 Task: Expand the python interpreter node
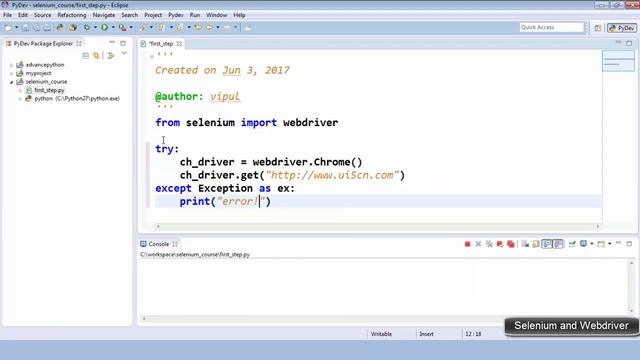[x=20, y=99]
